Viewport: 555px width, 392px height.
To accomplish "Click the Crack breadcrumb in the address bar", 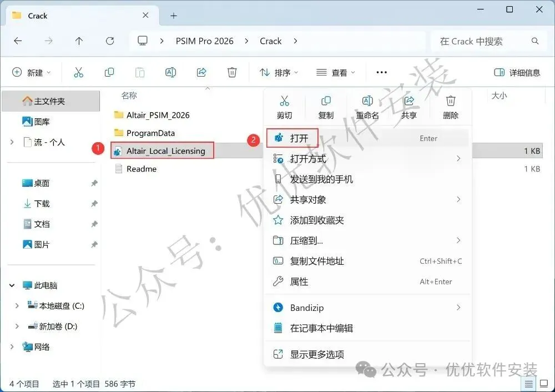I will pyautogui.click(x=271, y=41).
